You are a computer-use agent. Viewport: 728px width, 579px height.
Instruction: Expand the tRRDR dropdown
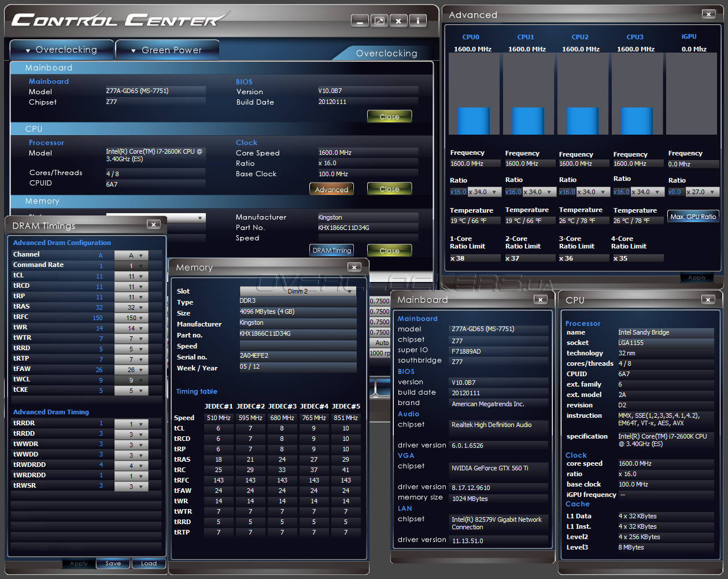click(131, 424)
